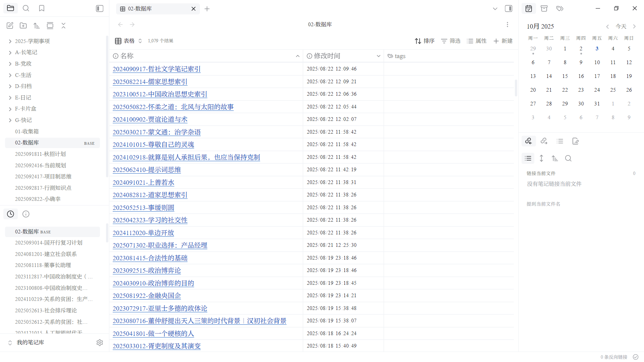Open the 表格 view switcher dropdown
Screen dimensions: 644x362
pos(129,41)
